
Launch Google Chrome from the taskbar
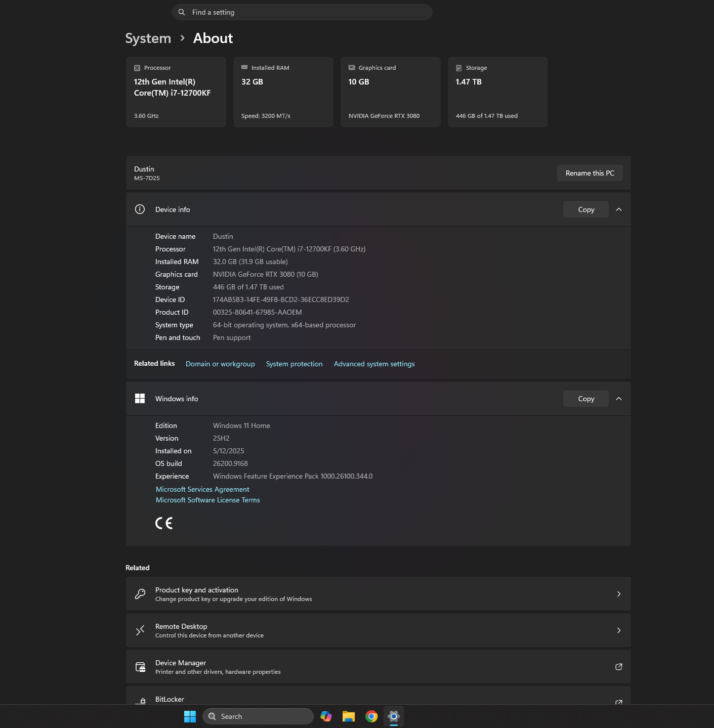pyautogui.click(x=371, y=716)
